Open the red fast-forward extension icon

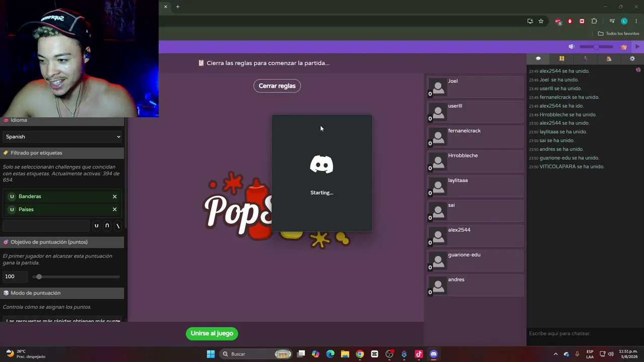click(x=582, y=21)
